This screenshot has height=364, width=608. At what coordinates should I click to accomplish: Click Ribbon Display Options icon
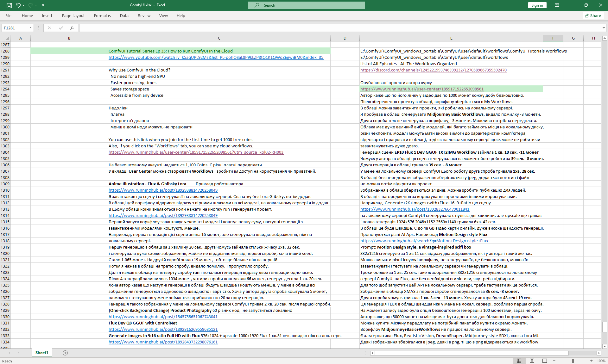(x=557, y=5)
